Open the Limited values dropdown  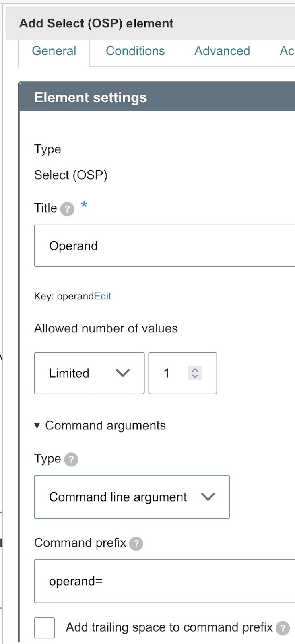tap(89, 373)
